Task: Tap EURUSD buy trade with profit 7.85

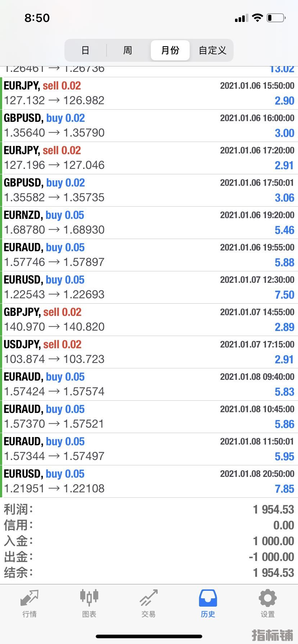Action: click(x=149, y=482)
